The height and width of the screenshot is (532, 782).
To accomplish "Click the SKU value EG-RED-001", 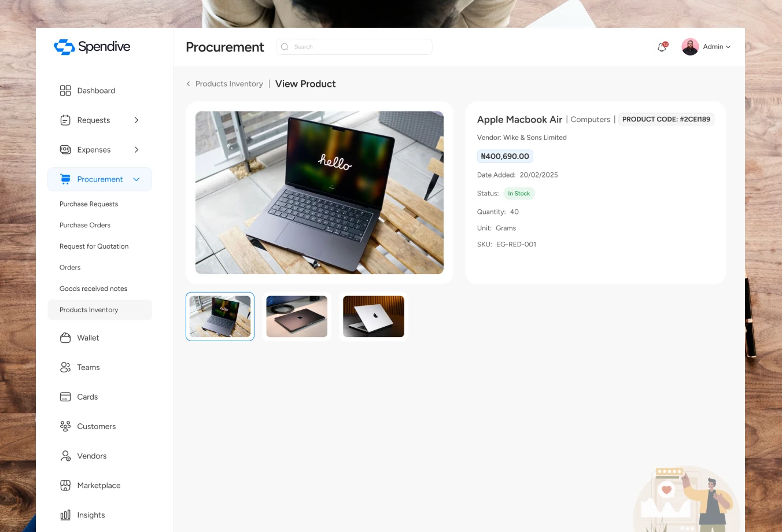I will click(516, 245).
